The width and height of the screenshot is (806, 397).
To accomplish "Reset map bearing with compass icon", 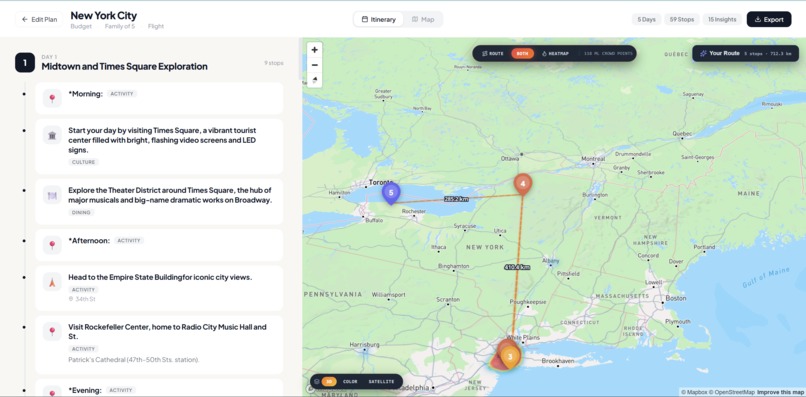I will tap(315, 80).
